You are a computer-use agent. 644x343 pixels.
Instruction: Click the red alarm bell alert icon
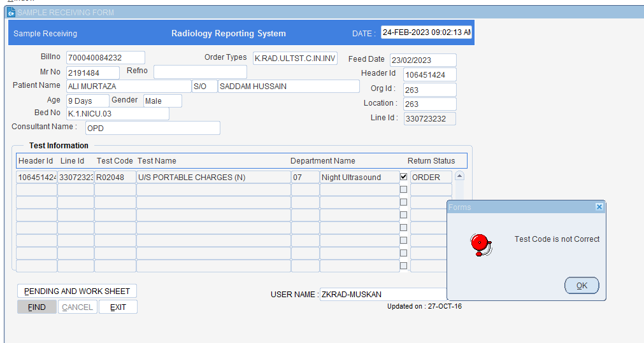coord(480,244)
